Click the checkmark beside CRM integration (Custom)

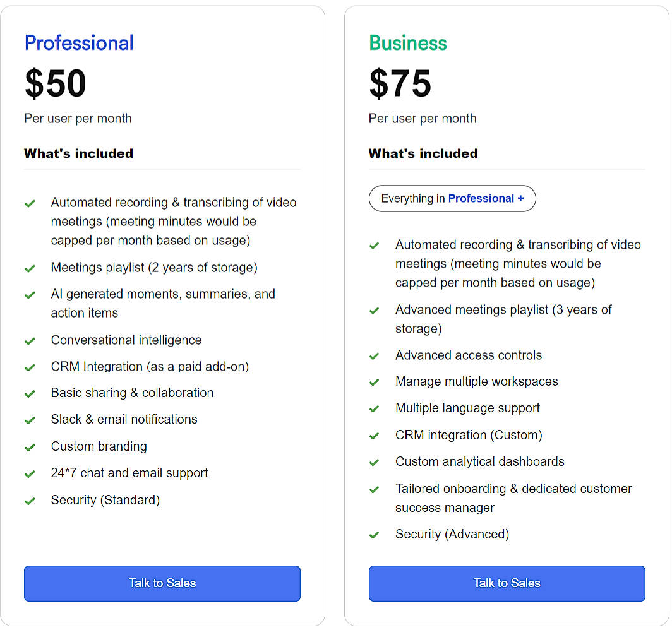point(375,436)
